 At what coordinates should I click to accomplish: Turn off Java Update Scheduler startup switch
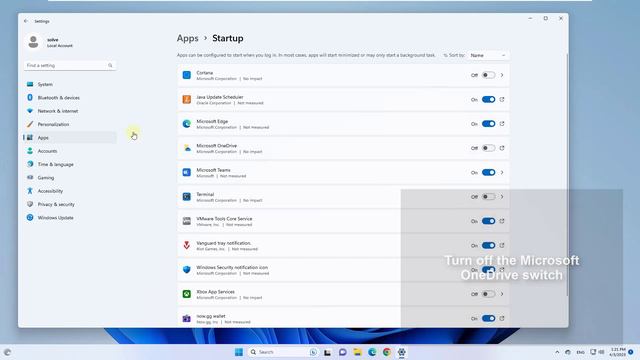coord(488,100)
